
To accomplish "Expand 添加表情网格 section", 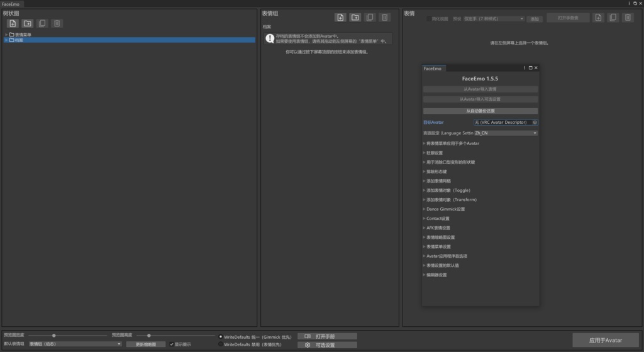I will (424, 181).
